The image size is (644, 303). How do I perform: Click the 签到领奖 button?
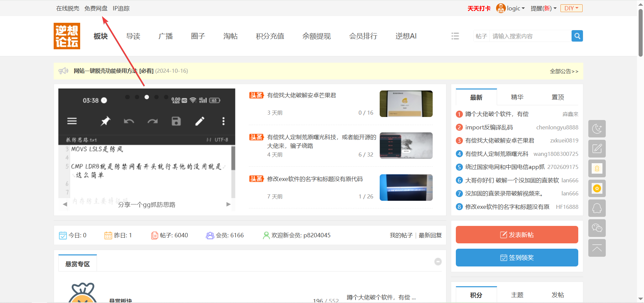pos(517,257)
